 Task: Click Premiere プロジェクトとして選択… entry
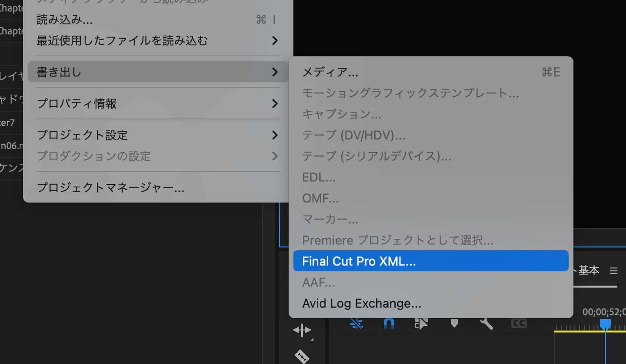431,240
